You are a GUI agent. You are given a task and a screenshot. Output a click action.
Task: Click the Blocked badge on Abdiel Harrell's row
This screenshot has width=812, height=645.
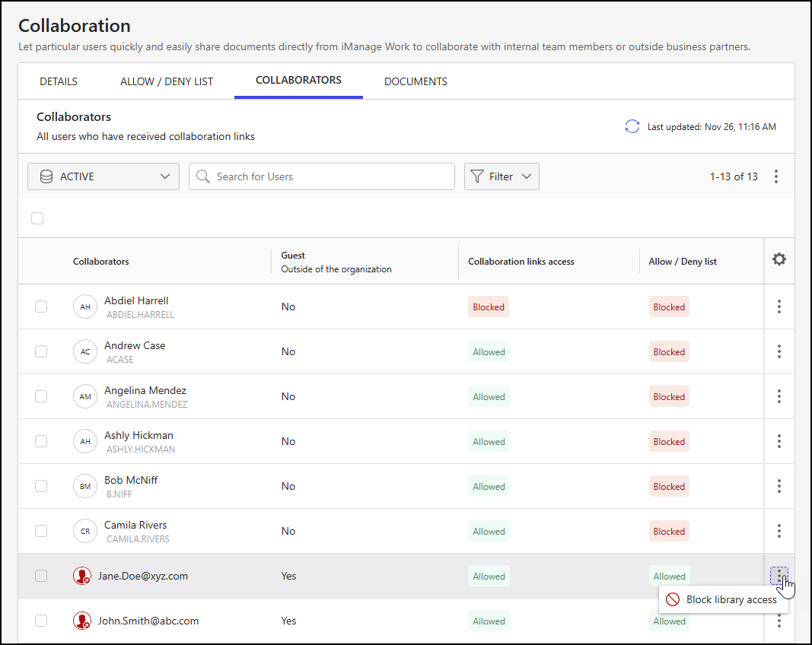click(488, 307)
